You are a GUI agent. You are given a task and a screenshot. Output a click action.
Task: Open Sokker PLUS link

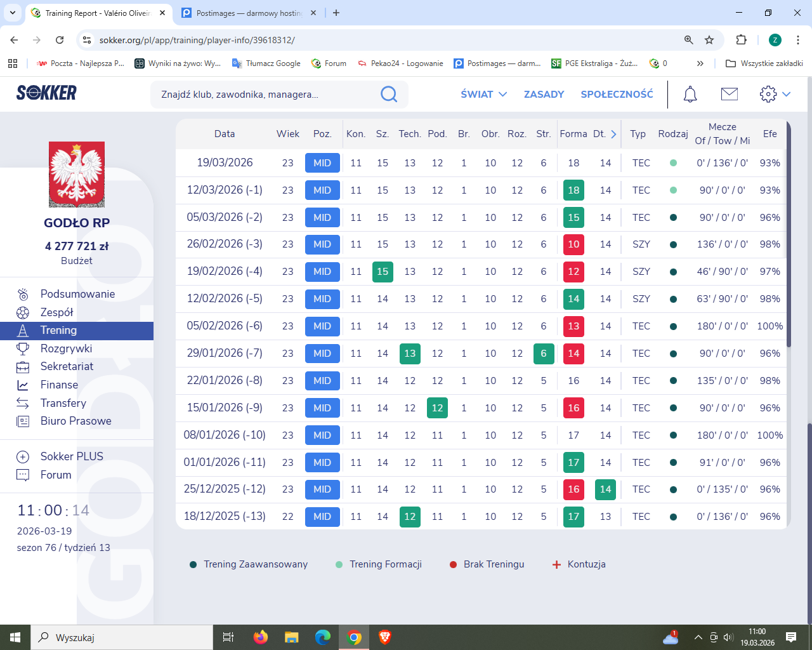click(72, 456)
